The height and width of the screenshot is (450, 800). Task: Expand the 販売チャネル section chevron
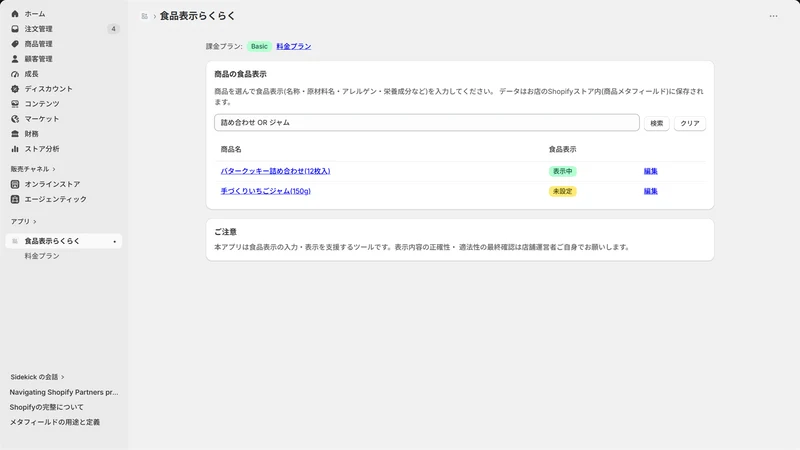(x=54, y=169)
